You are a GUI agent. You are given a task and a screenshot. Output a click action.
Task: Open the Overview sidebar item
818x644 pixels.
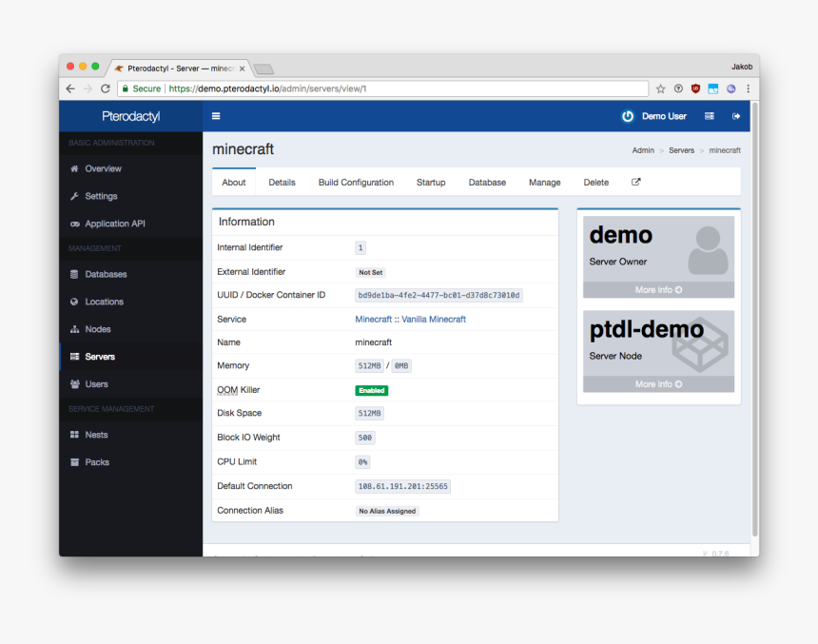[x=103, y=168]
